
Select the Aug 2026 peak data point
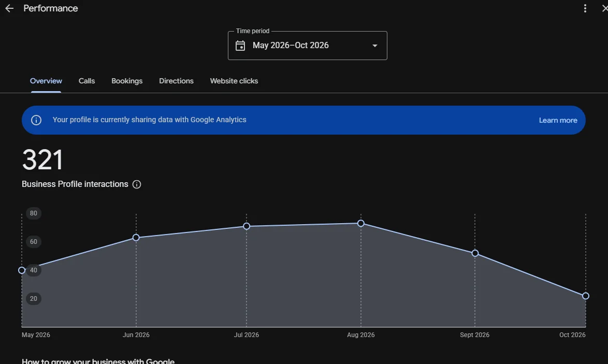tap(360, 223)
